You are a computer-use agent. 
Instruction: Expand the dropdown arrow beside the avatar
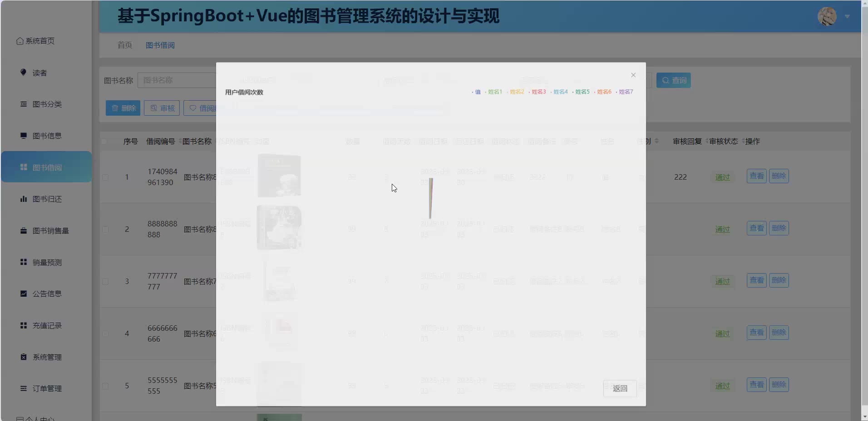tap(847, 17)
